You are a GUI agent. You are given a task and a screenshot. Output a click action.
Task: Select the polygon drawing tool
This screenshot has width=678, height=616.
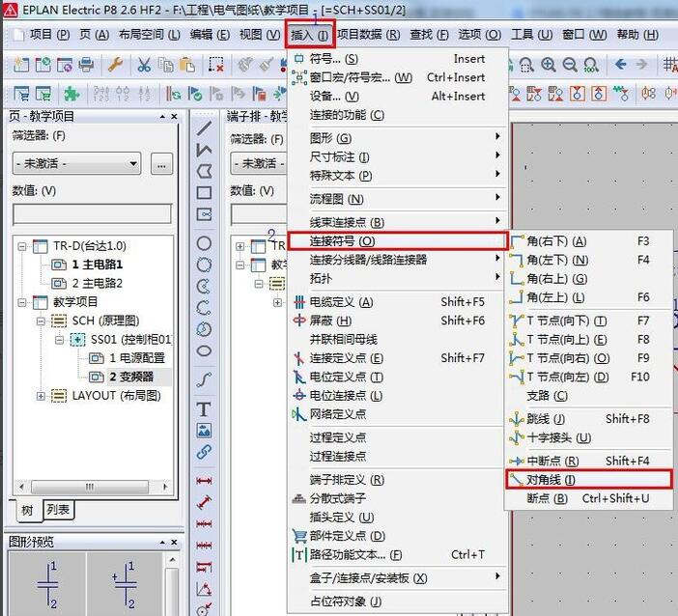(204, 171)
